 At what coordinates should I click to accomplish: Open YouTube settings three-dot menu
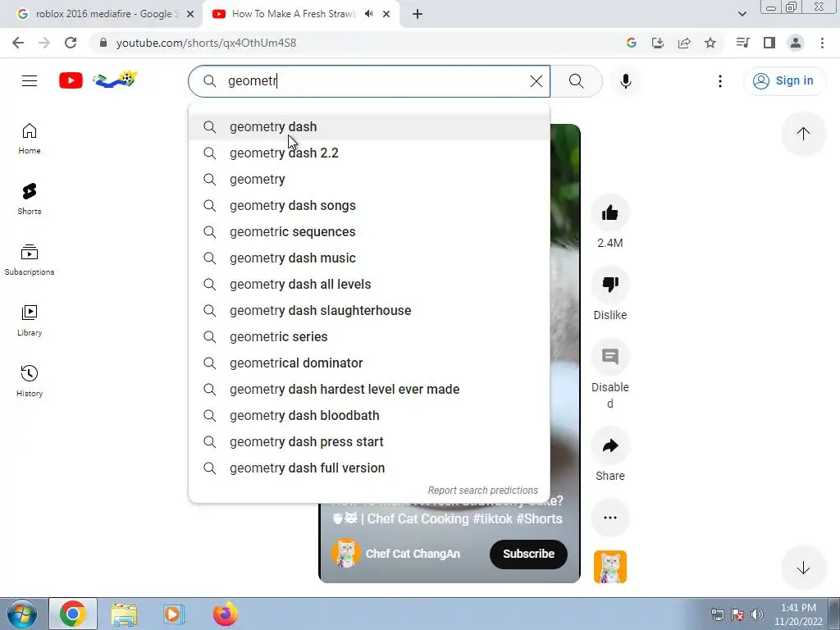pyautogui.click(x=720, y=81)
